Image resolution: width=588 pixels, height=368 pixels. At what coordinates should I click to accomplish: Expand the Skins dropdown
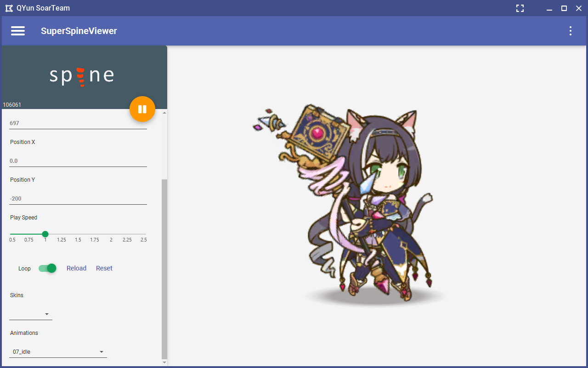[31, 314]
